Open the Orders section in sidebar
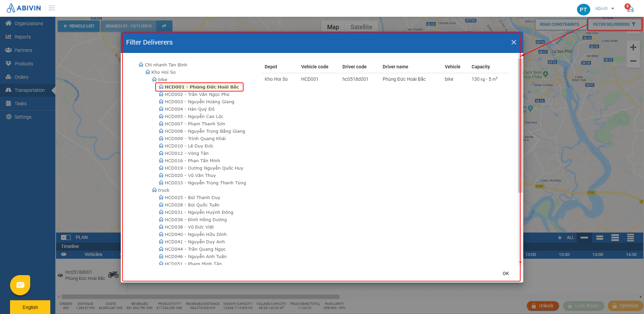The image size is (644, 314). 21,77
